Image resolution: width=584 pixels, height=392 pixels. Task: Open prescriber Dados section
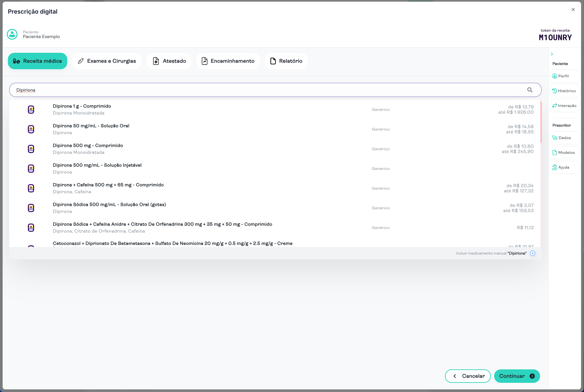pyautogui.click(x=564, y=138)
